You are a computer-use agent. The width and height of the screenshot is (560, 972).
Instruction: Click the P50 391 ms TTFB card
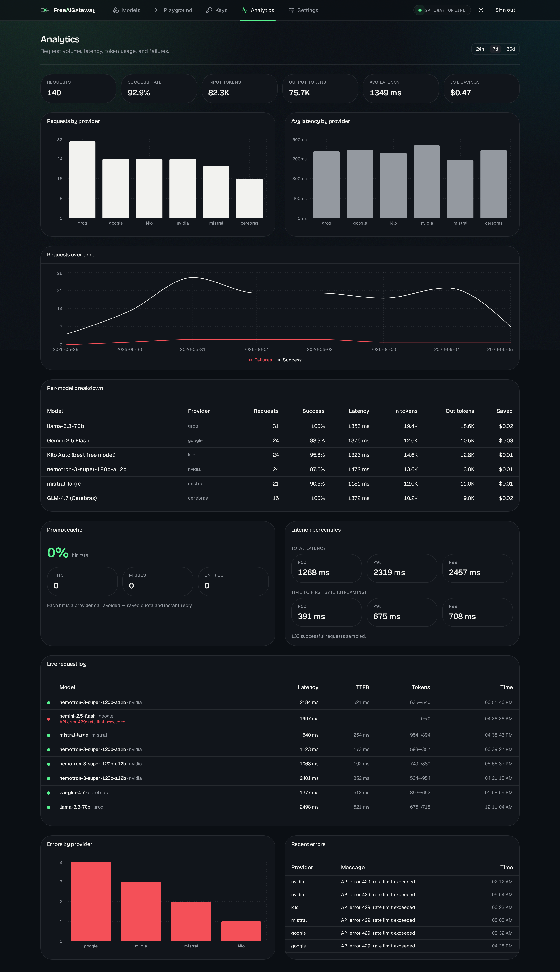326,612
